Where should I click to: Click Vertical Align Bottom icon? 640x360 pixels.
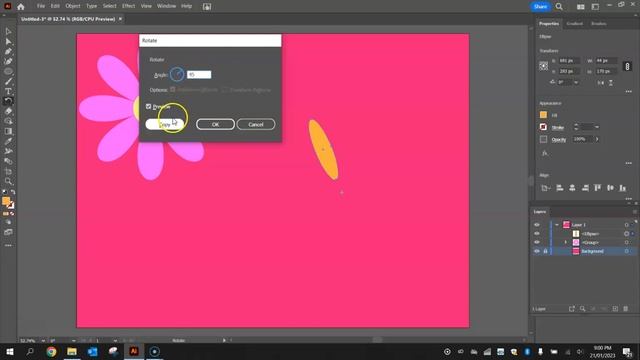coord(622,188)
